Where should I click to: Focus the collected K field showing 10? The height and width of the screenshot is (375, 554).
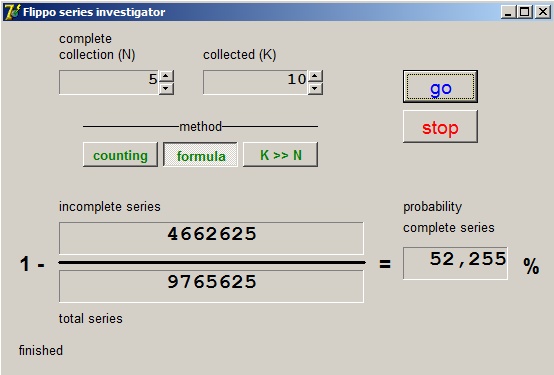[x=256, y=82]
